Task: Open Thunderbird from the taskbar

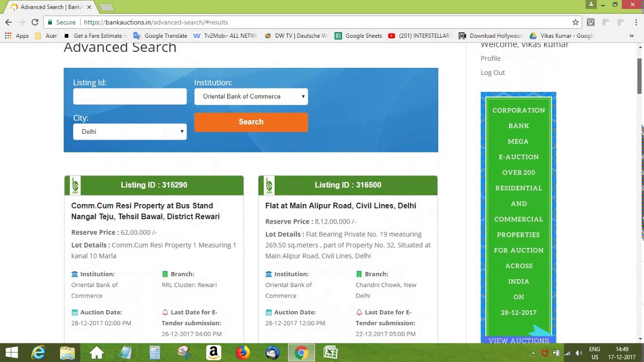Action: pyautogui.click(x=272, y=353)
